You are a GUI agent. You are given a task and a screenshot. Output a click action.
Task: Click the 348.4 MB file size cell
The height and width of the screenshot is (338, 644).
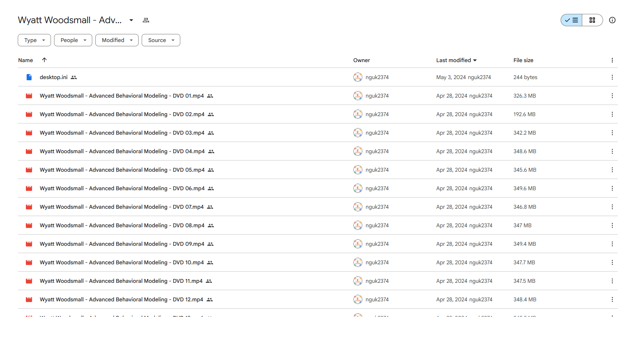click(525, 299)
